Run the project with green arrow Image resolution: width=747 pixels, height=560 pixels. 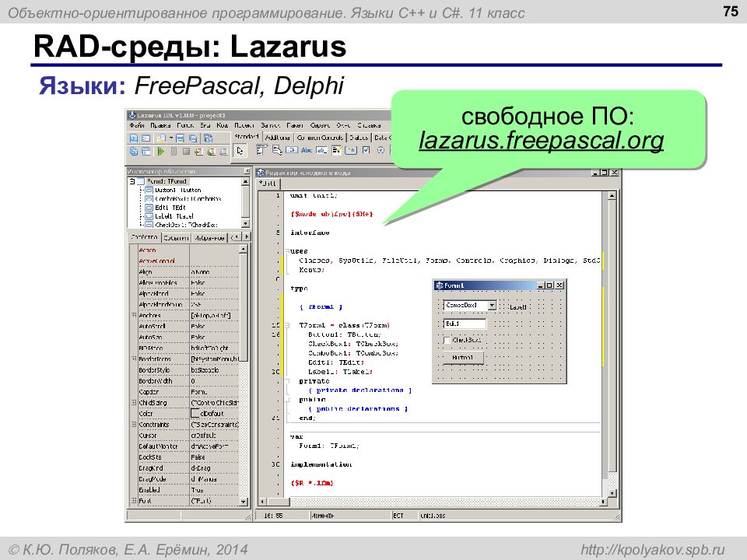click(x=161, y=151)
